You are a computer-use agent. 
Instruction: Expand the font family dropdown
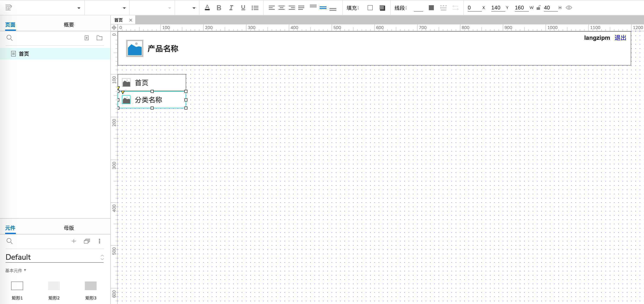click(x=124, y=8)
